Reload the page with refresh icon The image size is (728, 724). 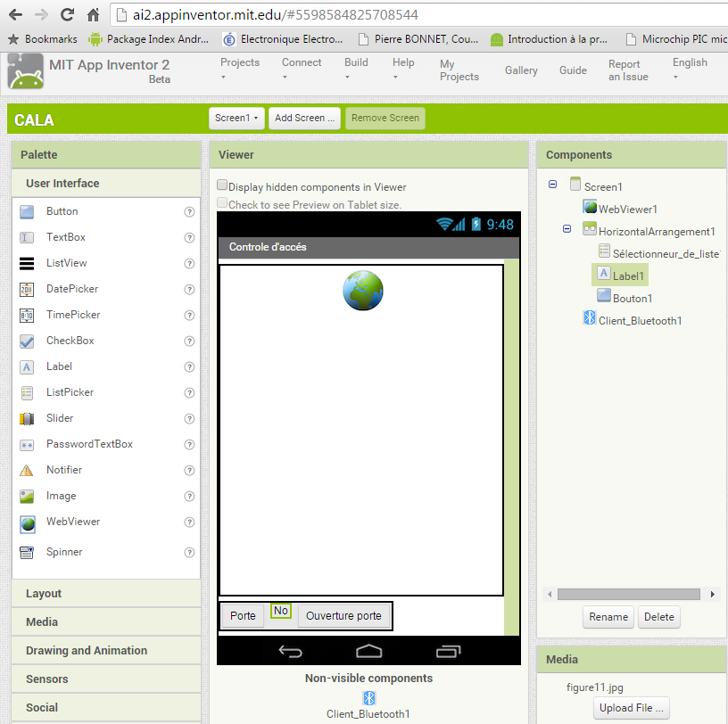pos(67,15)
